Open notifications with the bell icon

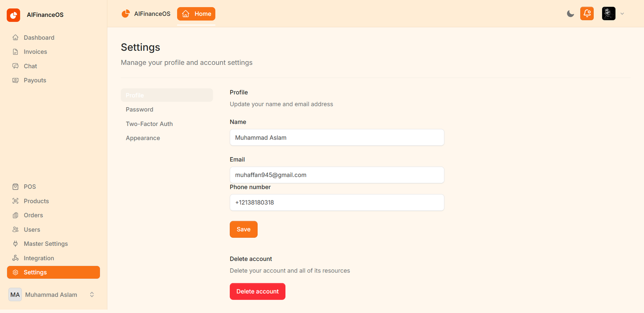click(587, 14)
